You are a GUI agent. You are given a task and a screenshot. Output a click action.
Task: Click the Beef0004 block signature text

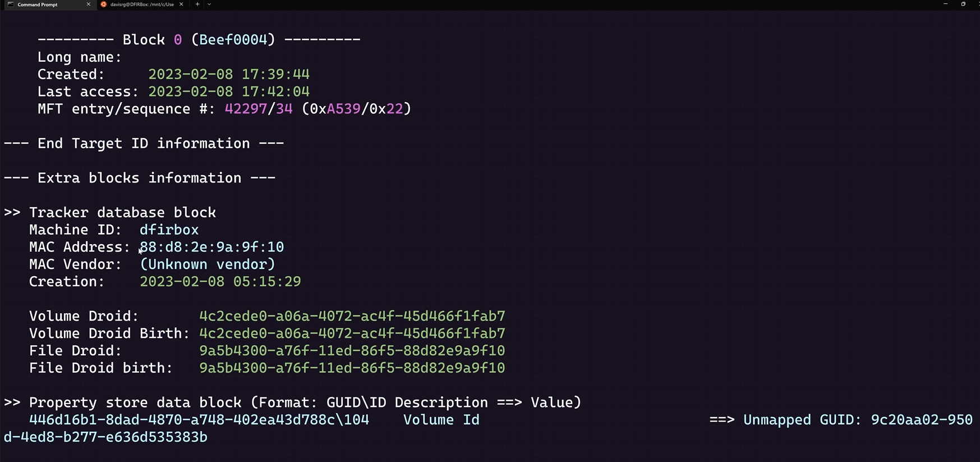[233, 40]
